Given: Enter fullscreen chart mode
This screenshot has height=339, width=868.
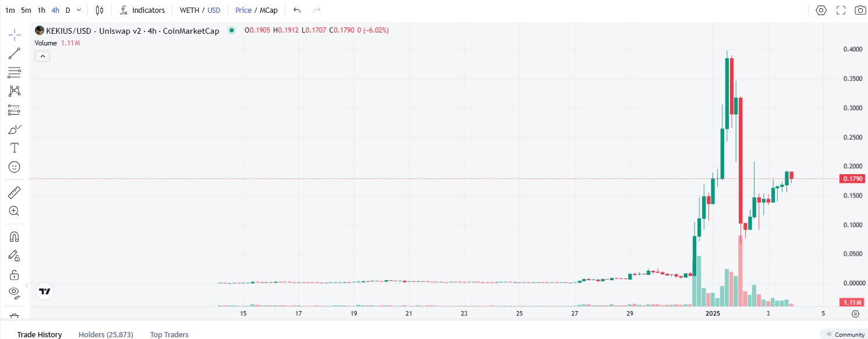Looking at the screenshot, I should click(x=841, y=10).
